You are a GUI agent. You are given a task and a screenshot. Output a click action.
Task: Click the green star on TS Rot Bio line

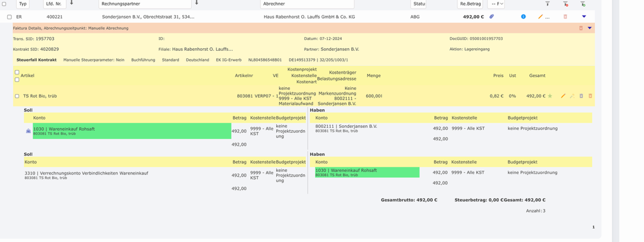[x=550, y=96]
